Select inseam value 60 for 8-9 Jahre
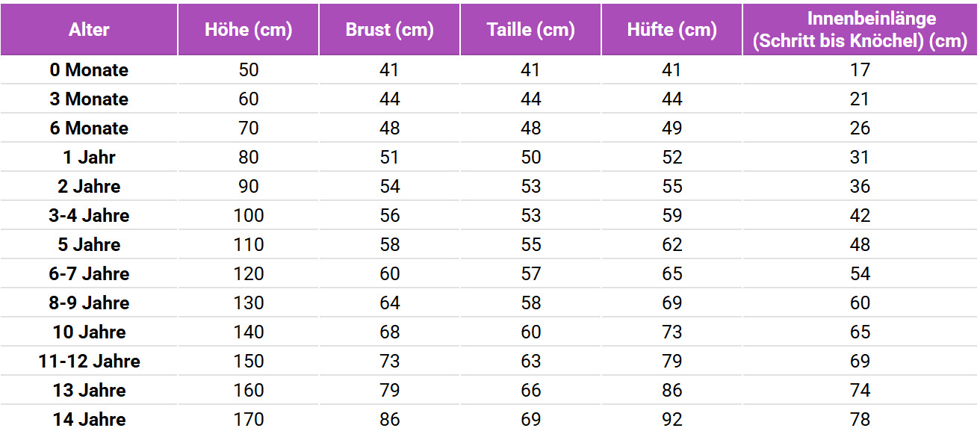This screenshot has width=980, height=434. click(x=860, y=303)
